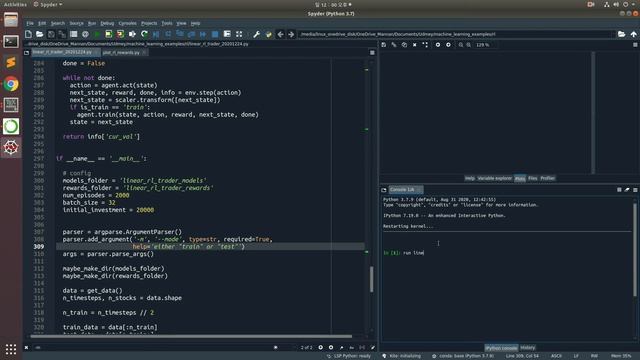Create a new file from the toolbar

click(28, 34)
